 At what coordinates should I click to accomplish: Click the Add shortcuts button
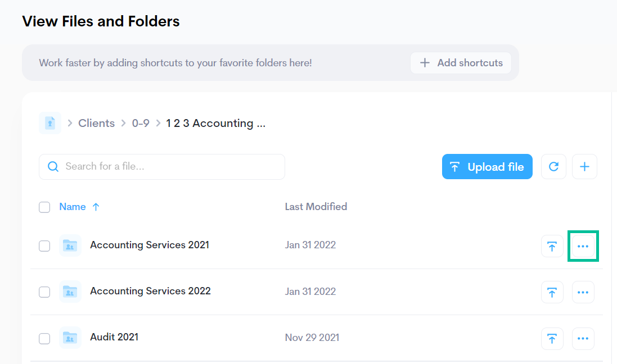461,63
